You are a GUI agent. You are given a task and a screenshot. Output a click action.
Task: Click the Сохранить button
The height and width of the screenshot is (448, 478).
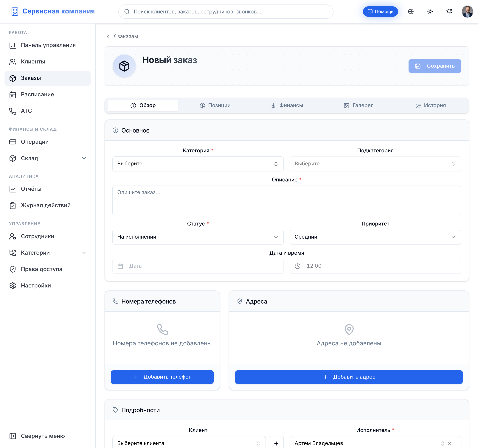[434, 66]
